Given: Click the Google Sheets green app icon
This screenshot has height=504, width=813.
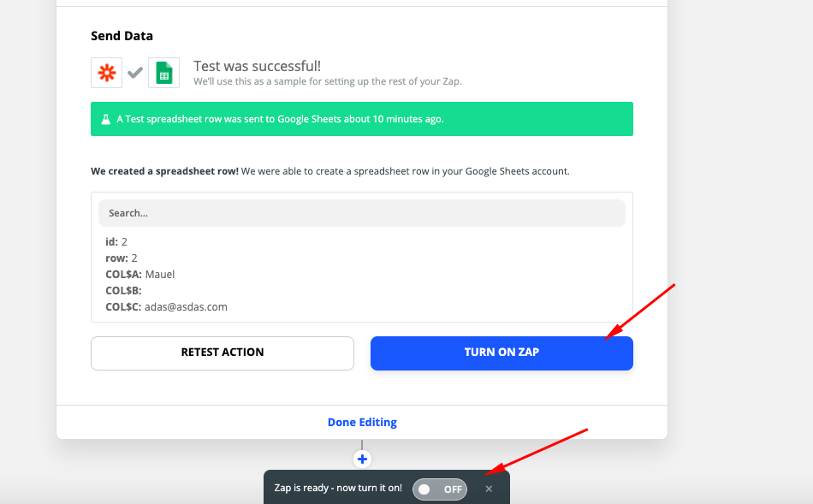Looking at the screenshot, I should point(163,73).
